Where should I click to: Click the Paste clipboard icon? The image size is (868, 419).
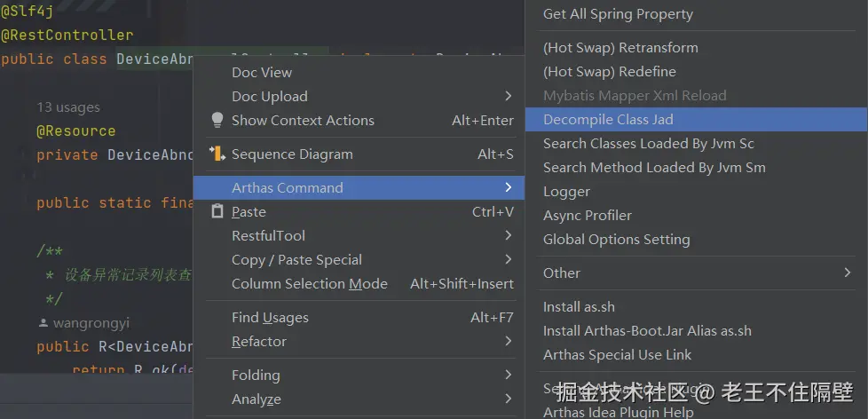coord(217,211)
